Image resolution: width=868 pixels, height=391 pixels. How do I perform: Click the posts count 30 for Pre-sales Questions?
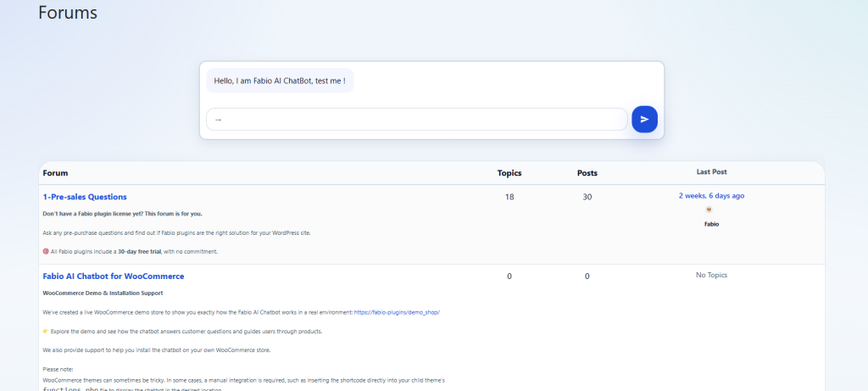click(587, 197)
